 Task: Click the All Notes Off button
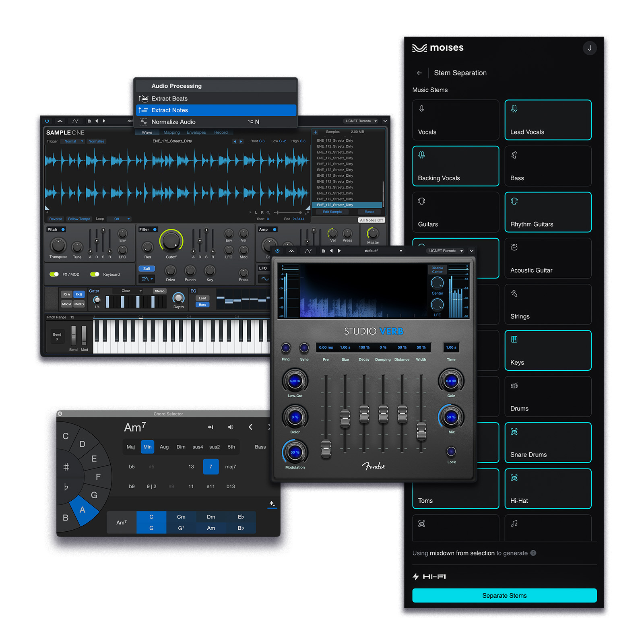(x=371, y=220)
